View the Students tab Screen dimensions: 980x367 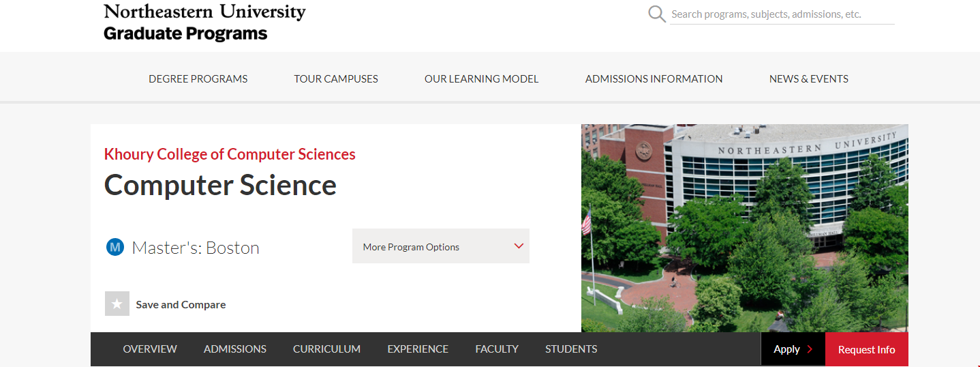(571, 349)
